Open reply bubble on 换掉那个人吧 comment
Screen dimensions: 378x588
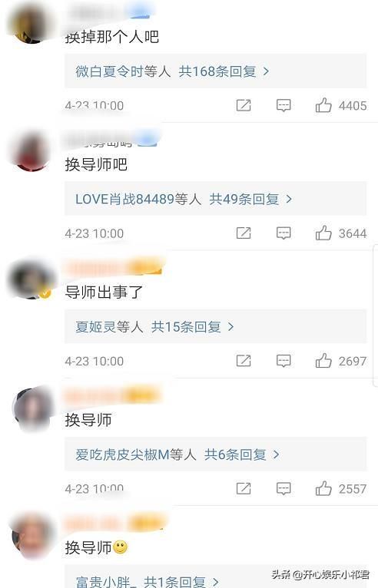pos(283,106)
